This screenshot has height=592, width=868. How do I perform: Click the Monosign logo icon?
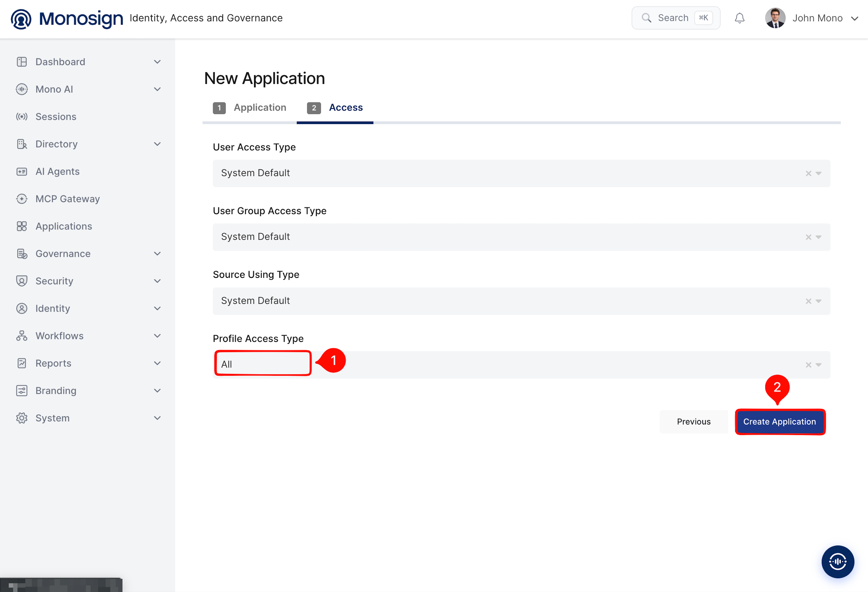pos(21,19)
